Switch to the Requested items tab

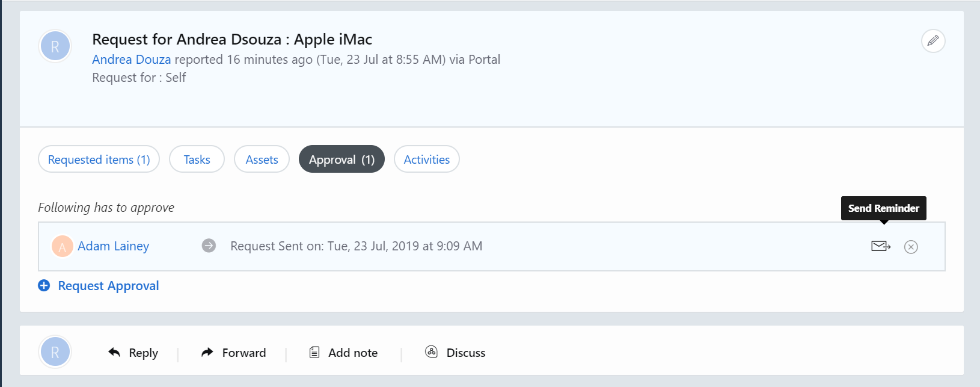(x=98, y=159)
